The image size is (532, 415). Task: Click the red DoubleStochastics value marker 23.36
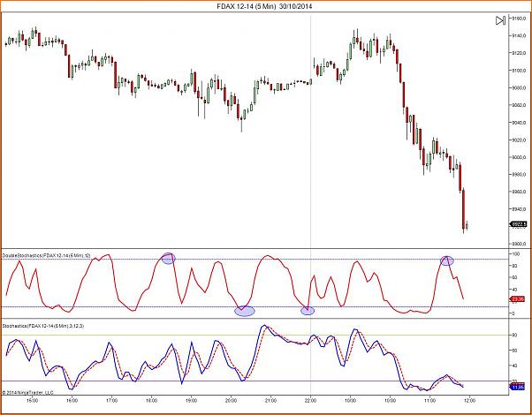click(x=518, y=299)
